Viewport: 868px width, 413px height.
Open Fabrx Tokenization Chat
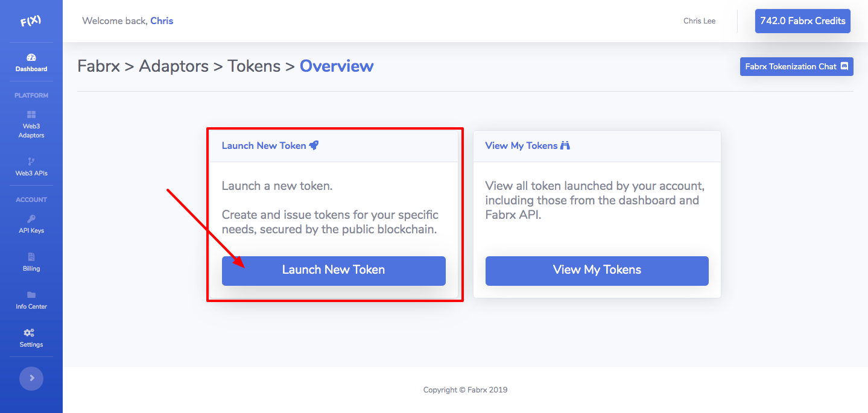pyautogui.click(x=796, y=66)
